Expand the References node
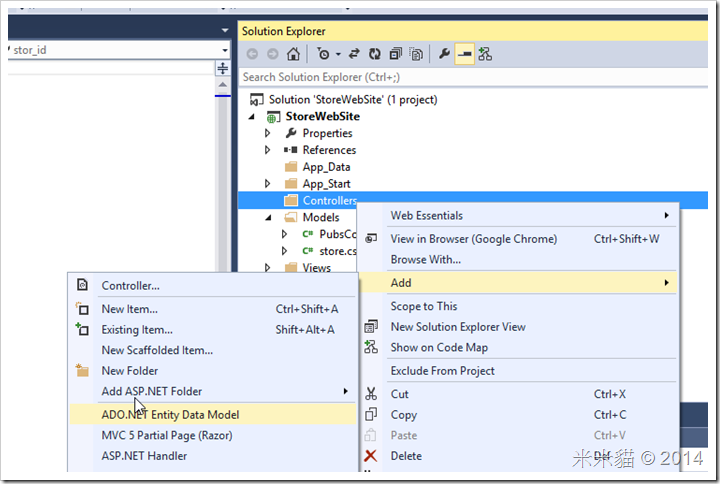This screenshot has height=484, width=720. [x=268, y=150]
